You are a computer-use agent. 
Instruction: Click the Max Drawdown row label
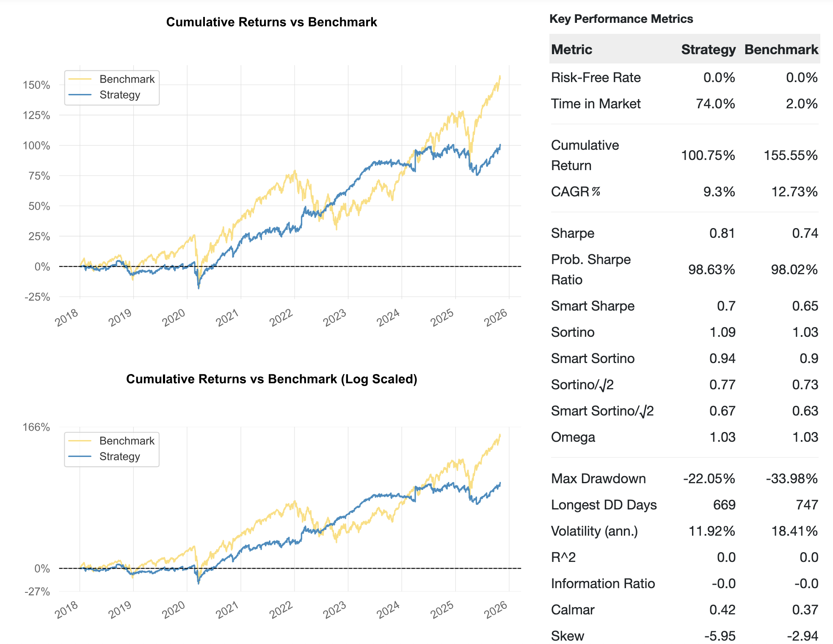pyautogui.click(x=598, y=479)
